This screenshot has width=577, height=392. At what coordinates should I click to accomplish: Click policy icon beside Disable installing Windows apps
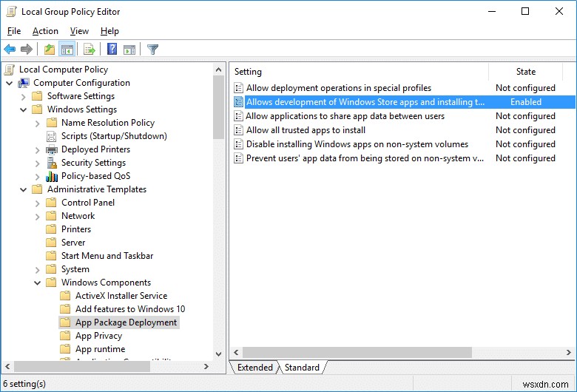238,144
